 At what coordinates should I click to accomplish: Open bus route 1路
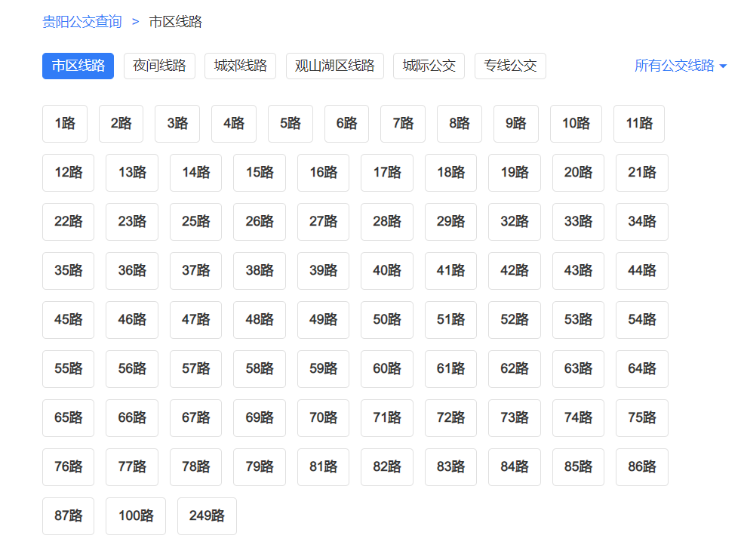tap(65, 124)
